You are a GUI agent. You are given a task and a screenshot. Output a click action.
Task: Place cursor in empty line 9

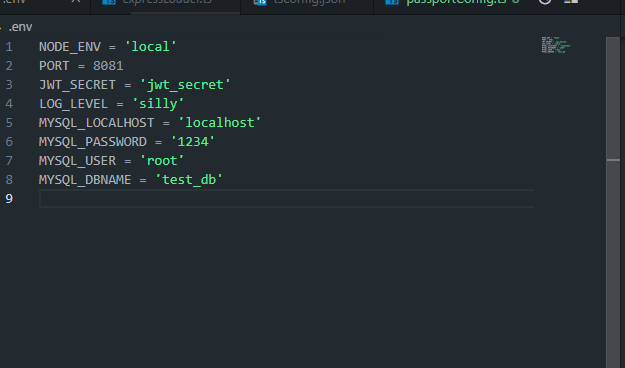click(286, 199)
